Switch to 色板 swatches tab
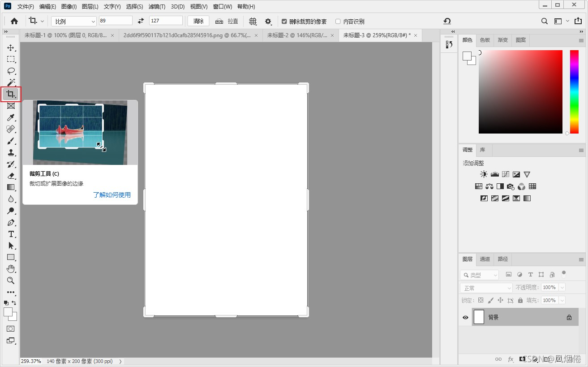The width and height of the screenshot is (588, 367). pos(485,40)
